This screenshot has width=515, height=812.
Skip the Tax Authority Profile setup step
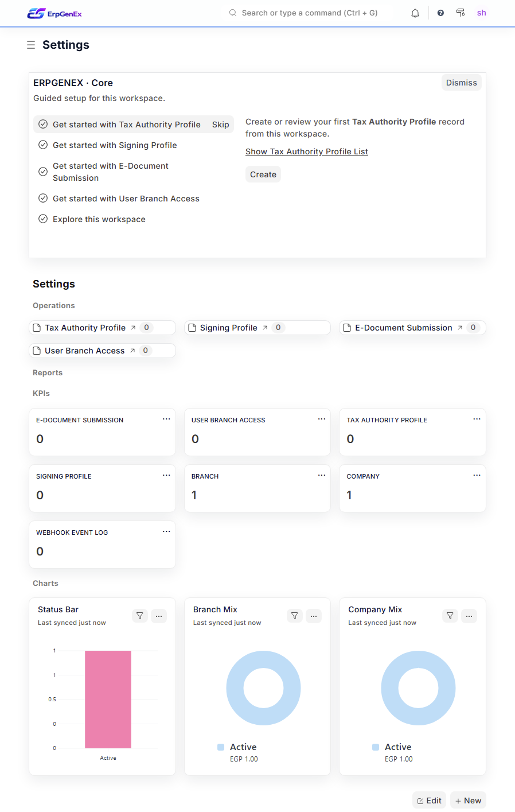coord(221,124)
